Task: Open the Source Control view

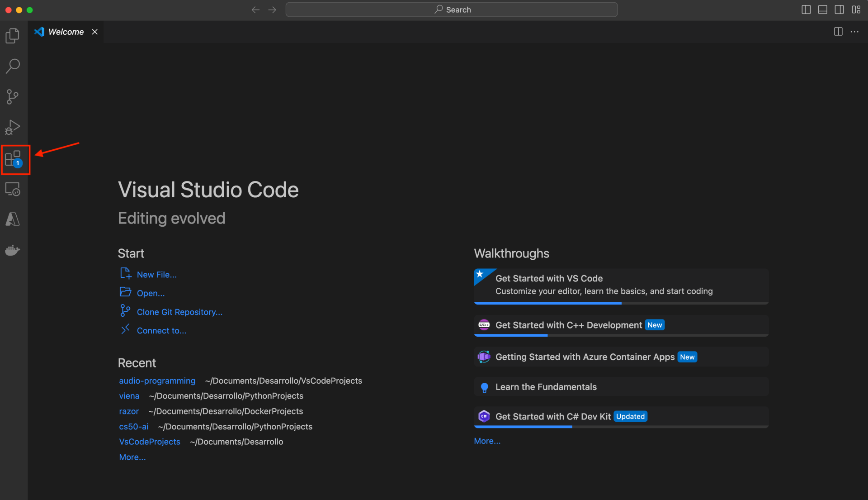Action: 13,96
